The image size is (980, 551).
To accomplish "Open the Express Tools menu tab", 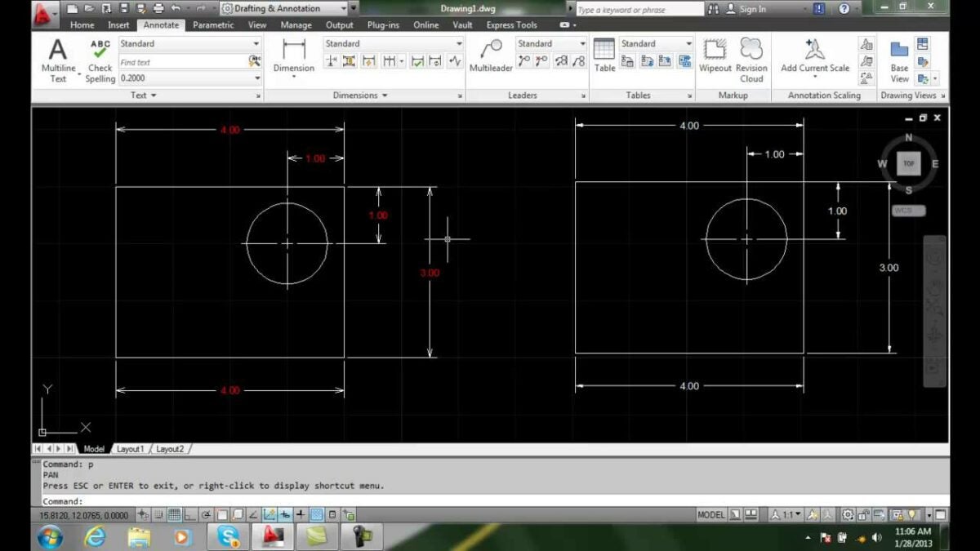I will pyautogui.click(x=511, y=24).
